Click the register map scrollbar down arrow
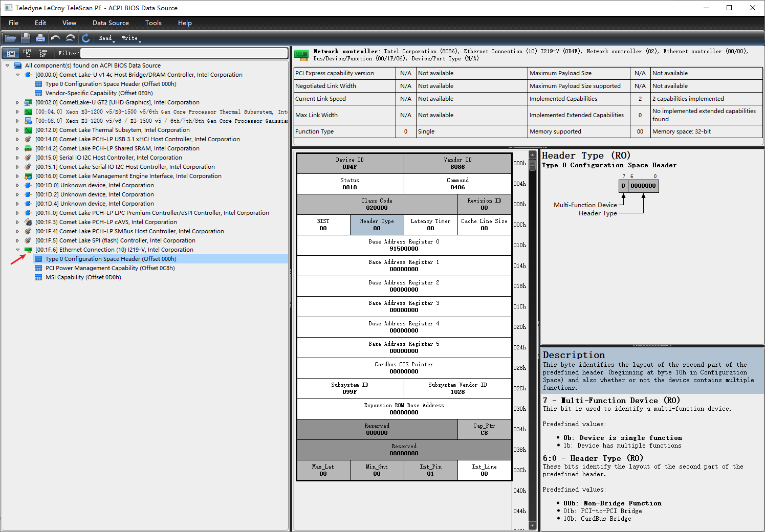Screen dimensions: 765x532 532,525
